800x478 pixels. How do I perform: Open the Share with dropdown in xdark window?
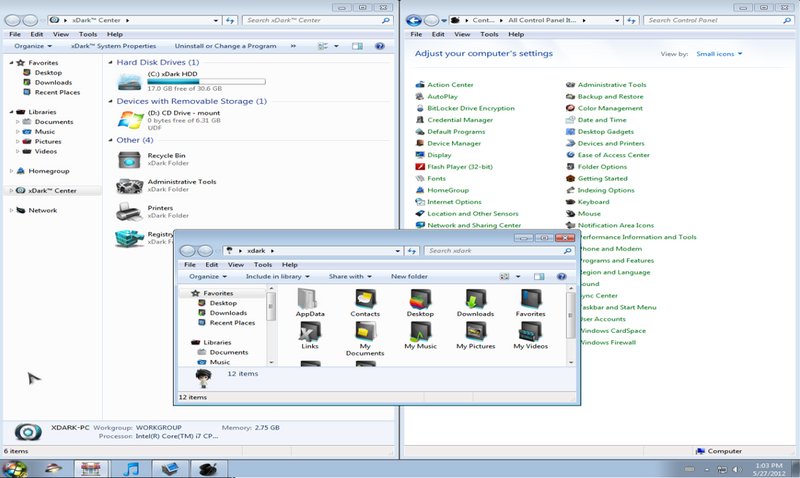(350, 276)
